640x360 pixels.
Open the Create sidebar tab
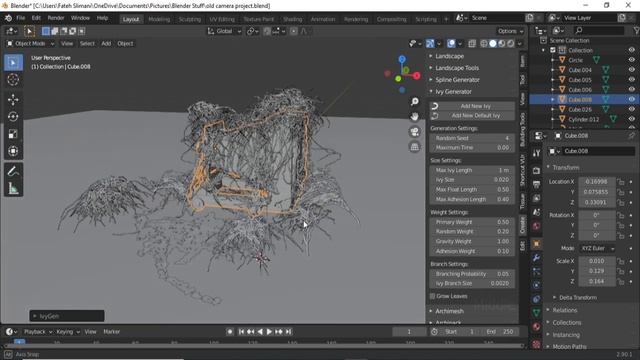523,225
